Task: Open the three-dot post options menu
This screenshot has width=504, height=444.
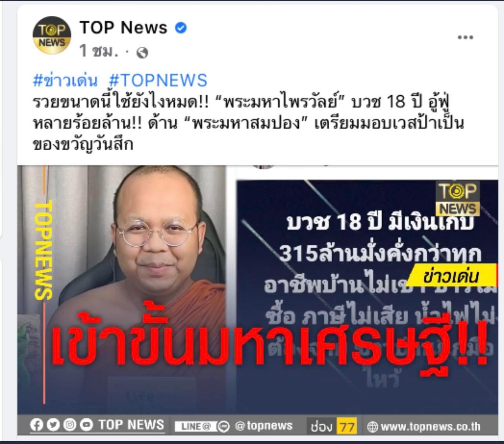Action: (x=465, y=37)
